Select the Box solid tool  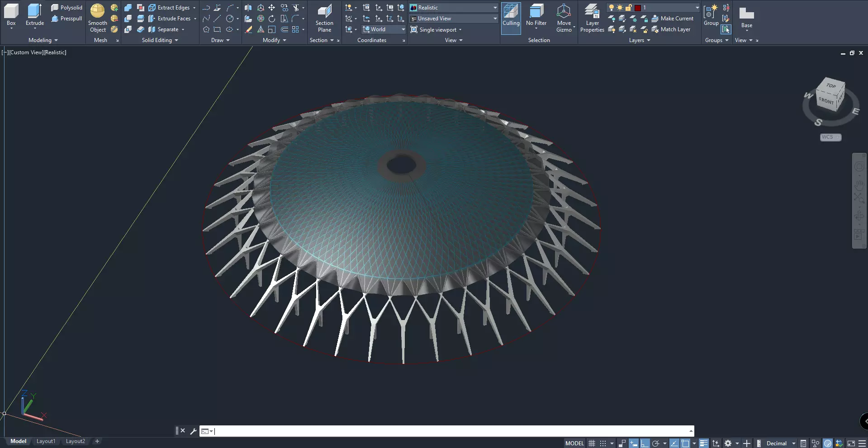11,16
